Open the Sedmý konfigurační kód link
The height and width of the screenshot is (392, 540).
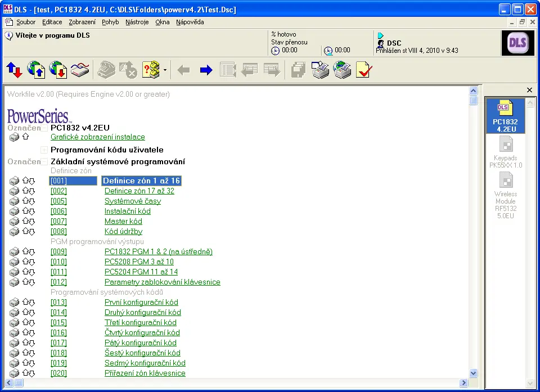tap(145, 363)
